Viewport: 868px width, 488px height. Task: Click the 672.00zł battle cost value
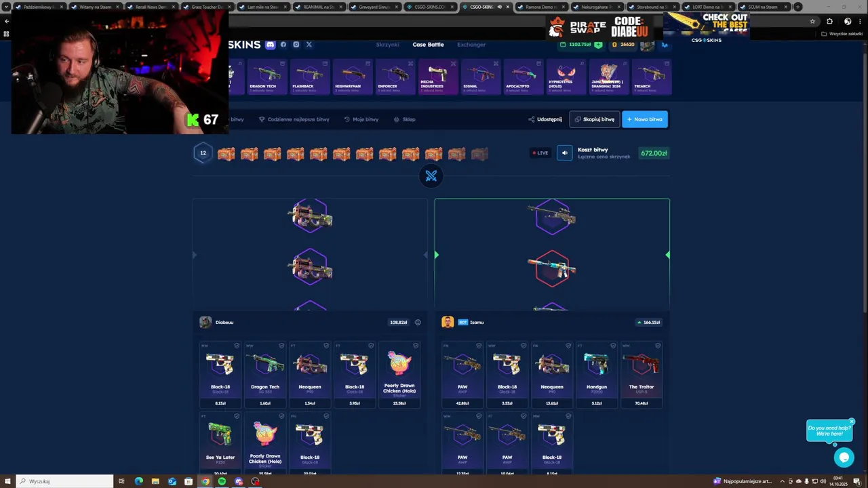pos(654,153)
